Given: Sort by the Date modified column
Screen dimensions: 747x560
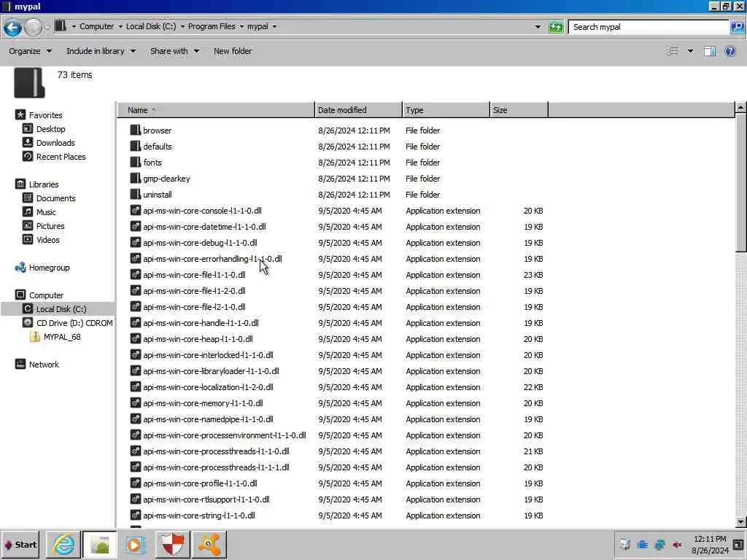Looking at the screenshot, I should point(358,110).
